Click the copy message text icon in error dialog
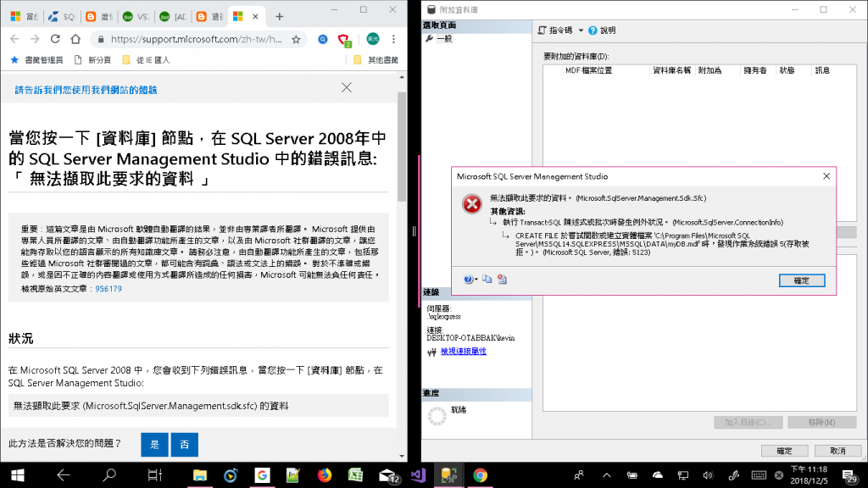868x488 pixels. tap(487, 280)
